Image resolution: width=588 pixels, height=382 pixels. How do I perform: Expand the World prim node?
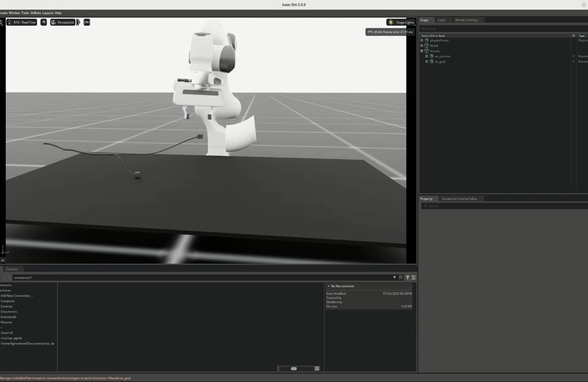pyautogui.click(x=422, y=45)
